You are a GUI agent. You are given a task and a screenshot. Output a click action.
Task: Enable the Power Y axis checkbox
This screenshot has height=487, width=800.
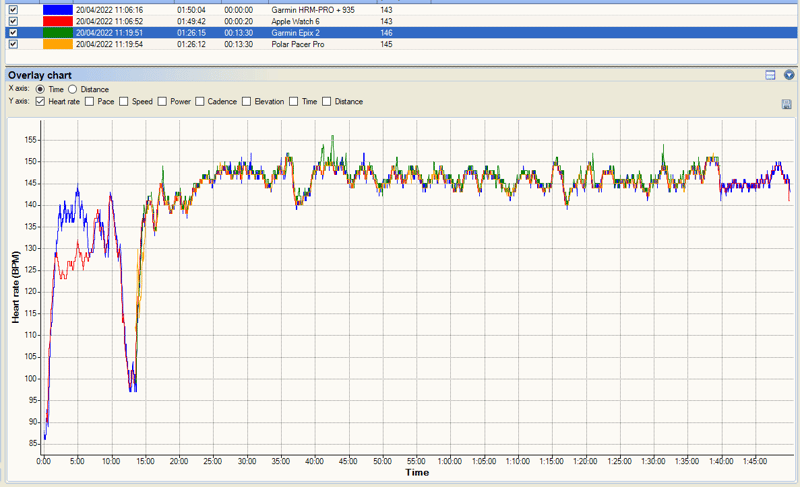click(162, 101)
